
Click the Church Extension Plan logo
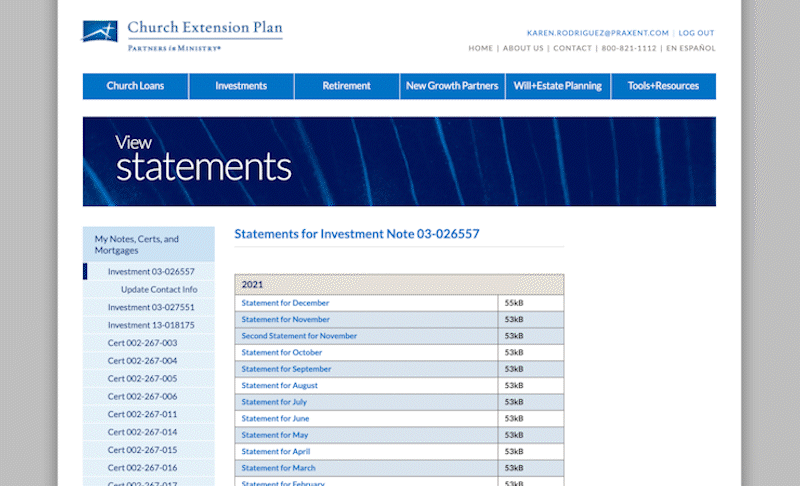(182, 35)
